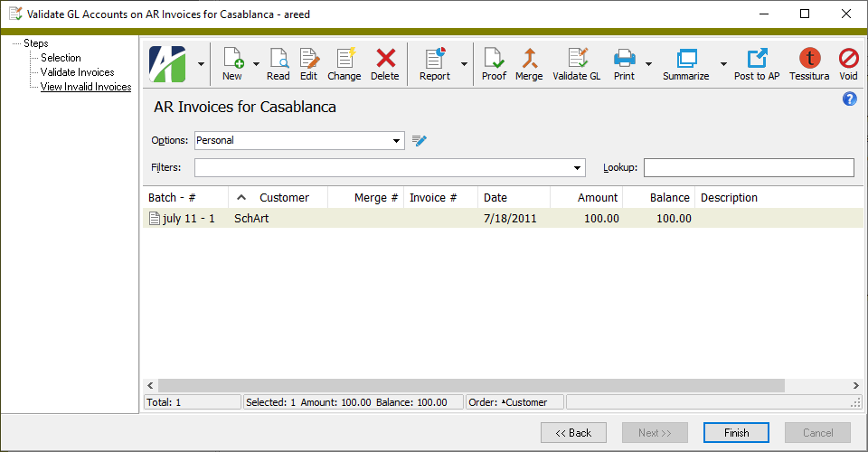Click the Tessitura toolbar icon

coord(808,61)
